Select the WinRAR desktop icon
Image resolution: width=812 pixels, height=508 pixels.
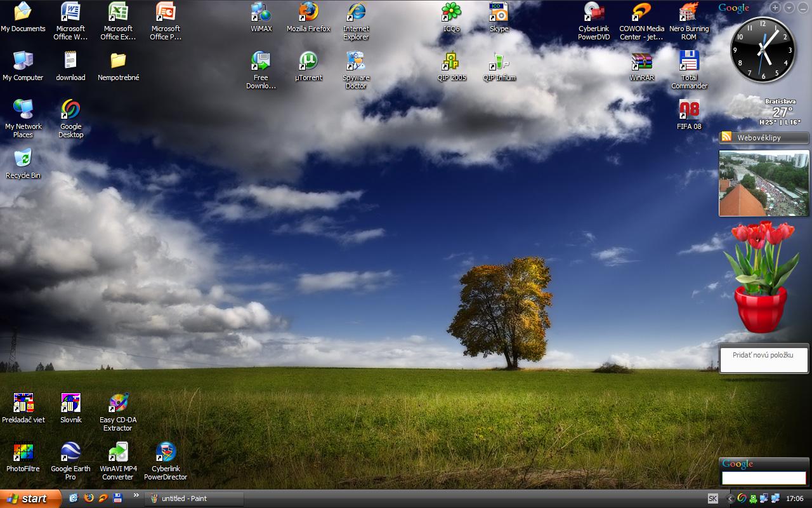click(x=641, y=62)
